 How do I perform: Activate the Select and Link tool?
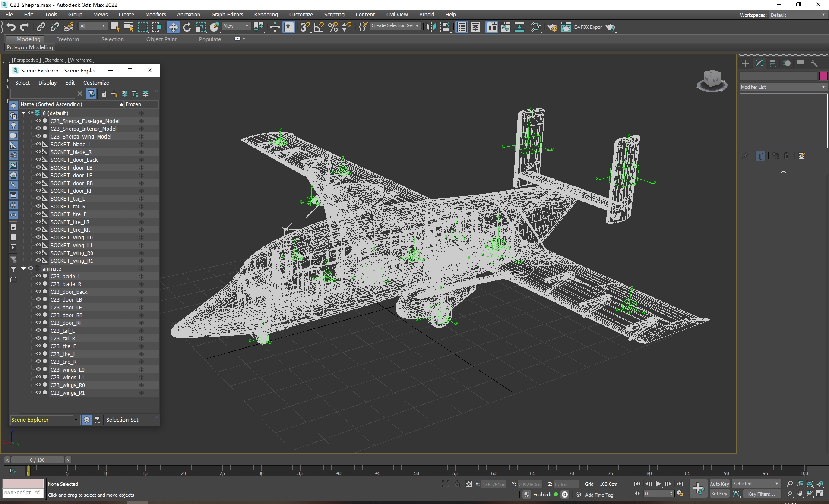41,27
